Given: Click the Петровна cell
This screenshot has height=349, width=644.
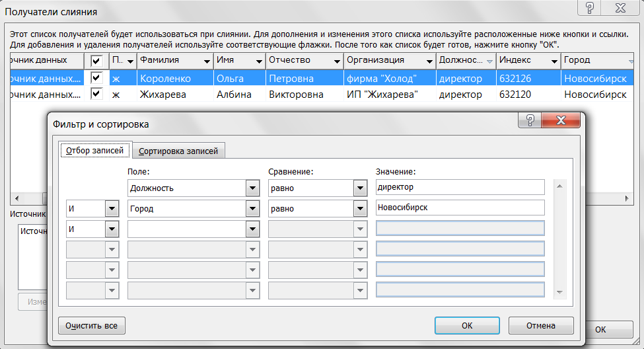Looking at the screenshot, I should (x=304, y=78).
